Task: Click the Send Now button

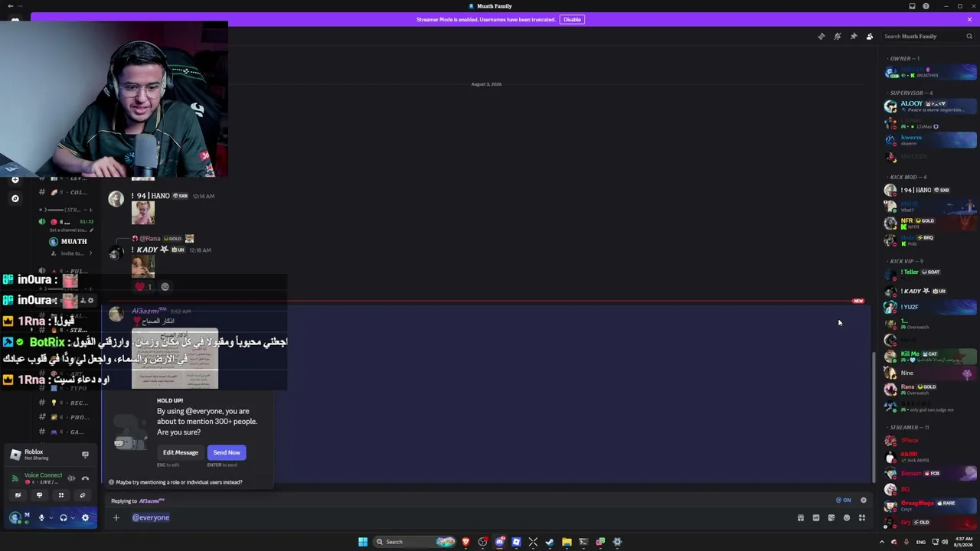Action: [227, 452]
